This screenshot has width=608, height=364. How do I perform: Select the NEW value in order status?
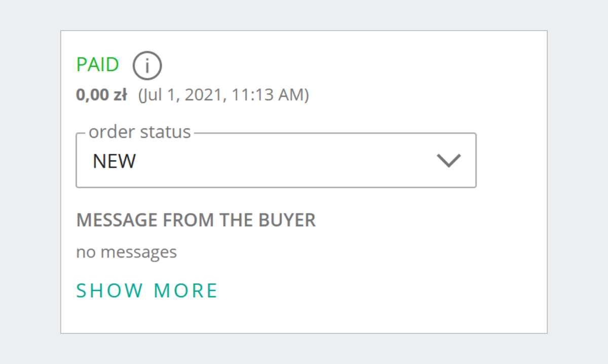115,161
